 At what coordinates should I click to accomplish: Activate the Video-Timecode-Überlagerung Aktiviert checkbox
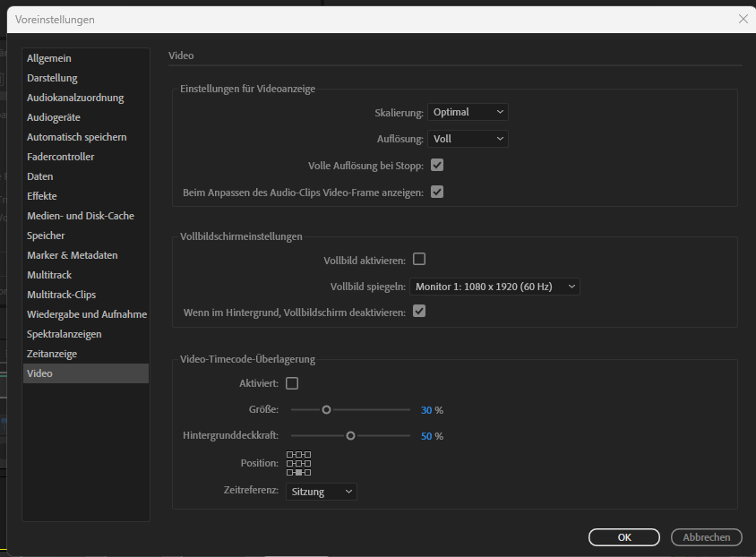[292, 382]
